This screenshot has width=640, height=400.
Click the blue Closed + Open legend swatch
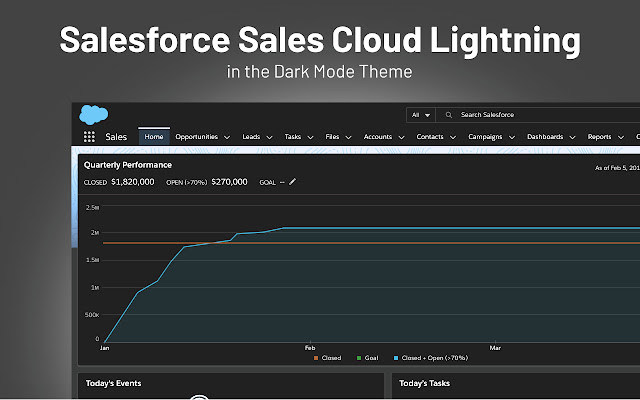point(397,357)
